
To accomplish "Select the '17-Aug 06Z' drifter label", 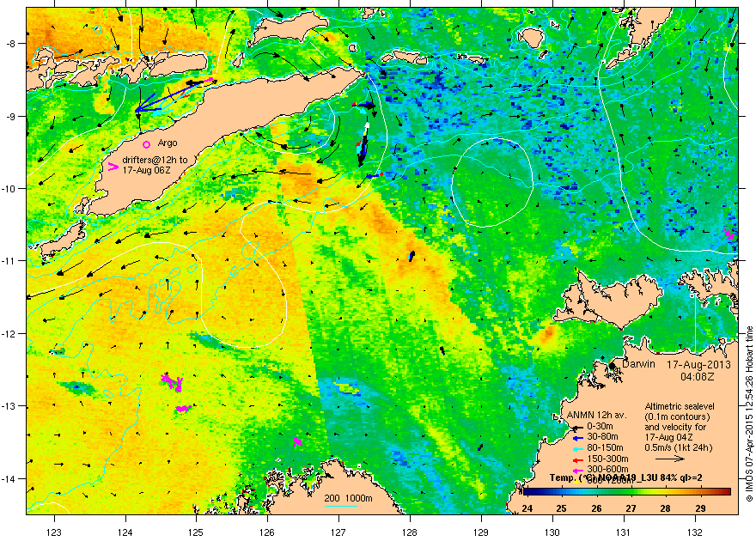I will click(145, 170).
